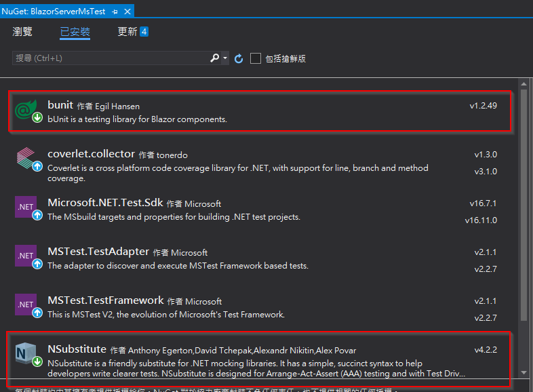The image size is (533, 392).
Task: Click installed badge on bunit icon
Action: point(37,117)
